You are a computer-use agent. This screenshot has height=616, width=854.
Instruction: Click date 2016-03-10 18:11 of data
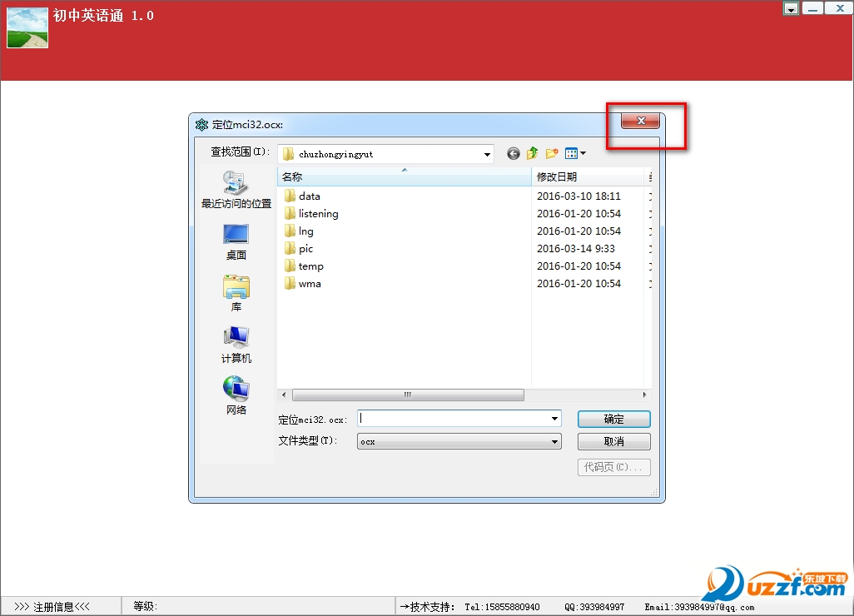[x=578, y=196]
